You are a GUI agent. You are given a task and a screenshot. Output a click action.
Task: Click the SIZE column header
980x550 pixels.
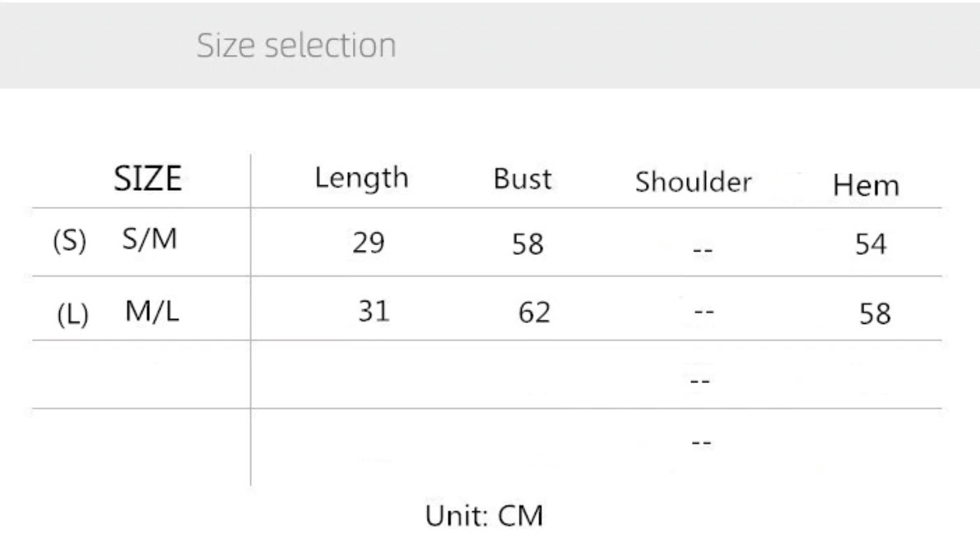[146, 178]
